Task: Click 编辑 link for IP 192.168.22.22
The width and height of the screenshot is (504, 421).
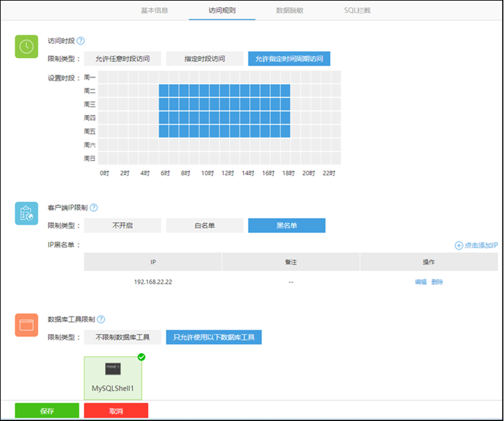Action: [x=420, y=282]
